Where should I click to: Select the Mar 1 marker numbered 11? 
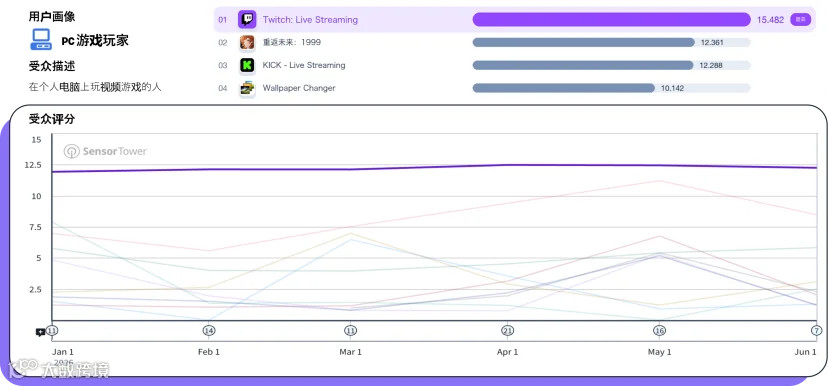pyautogui.click(x=350, y=331)
